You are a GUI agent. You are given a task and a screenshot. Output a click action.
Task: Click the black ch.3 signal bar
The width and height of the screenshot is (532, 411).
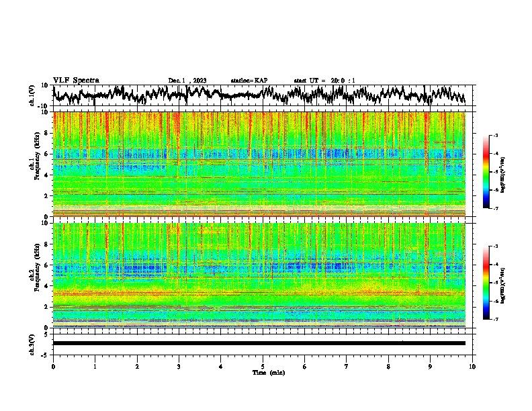click(x=259, y=343)
